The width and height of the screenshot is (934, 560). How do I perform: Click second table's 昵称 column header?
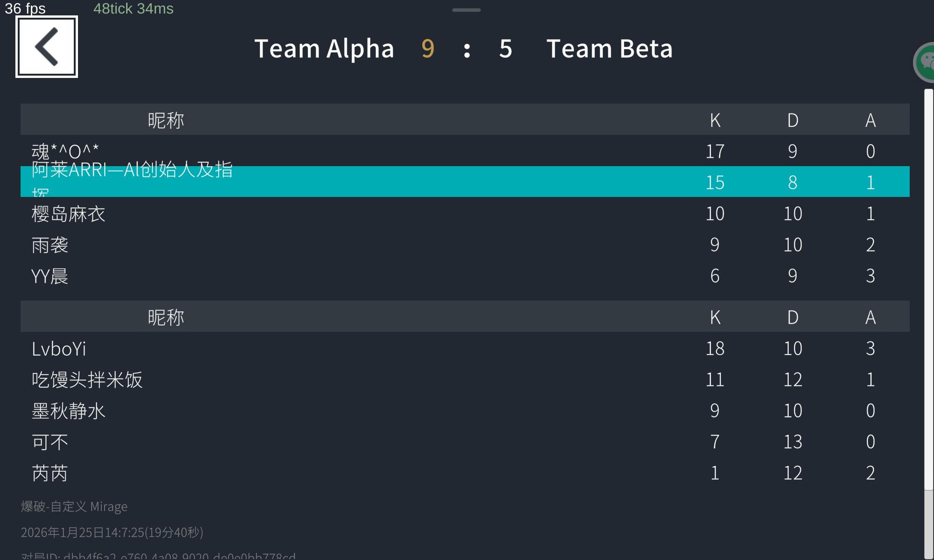coord(166,317)
